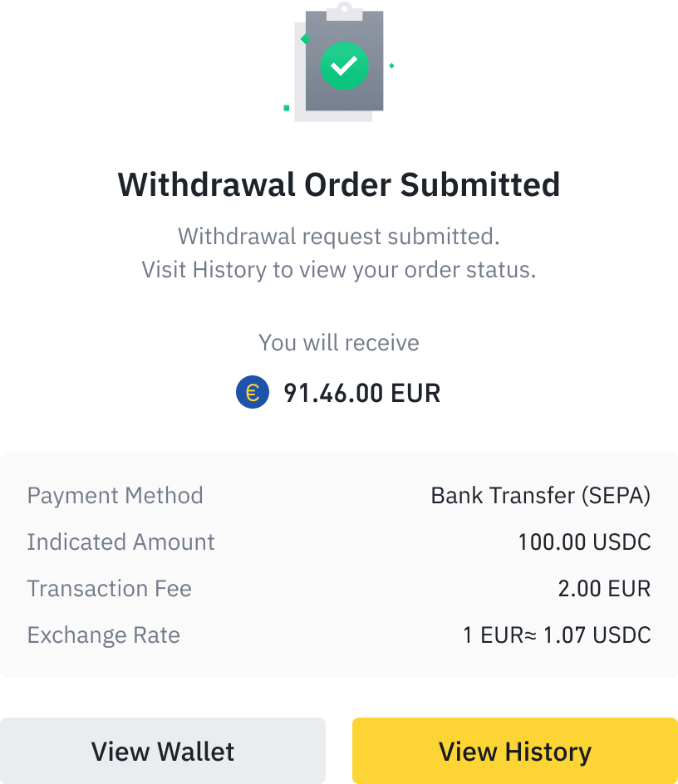Click the clipboard clip at the top
This screenshot has width=678, height=784.
click(x=345, y=11)
